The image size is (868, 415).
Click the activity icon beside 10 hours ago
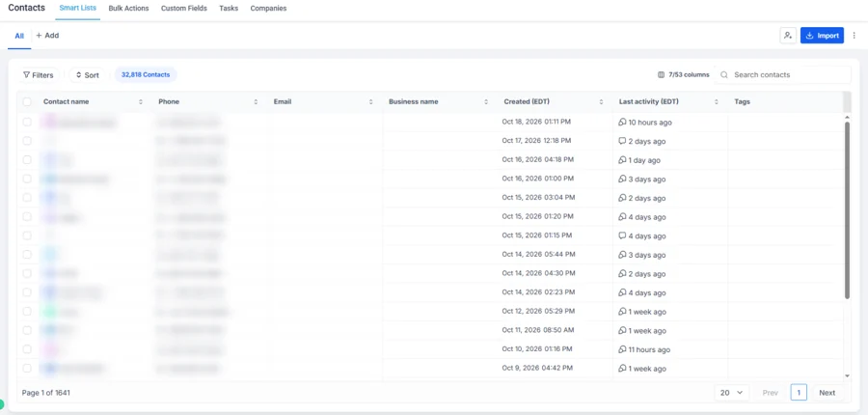coord(622,122)
